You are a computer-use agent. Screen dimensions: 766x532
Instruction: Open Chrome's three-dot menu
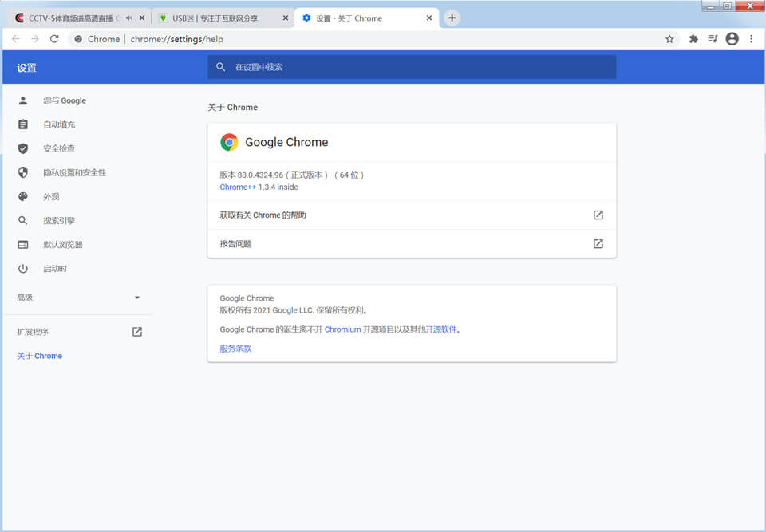752,39
